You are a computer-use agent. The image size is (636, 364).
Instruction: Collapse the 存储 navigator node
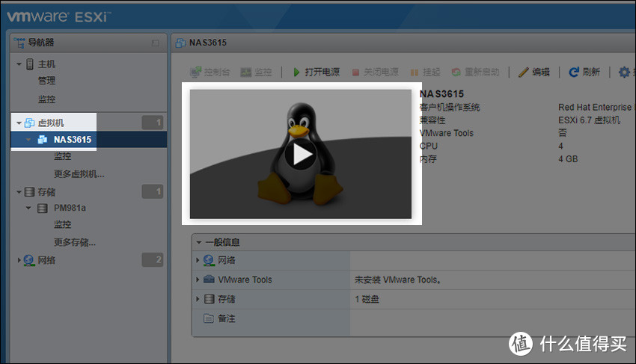tap(19, 192)
